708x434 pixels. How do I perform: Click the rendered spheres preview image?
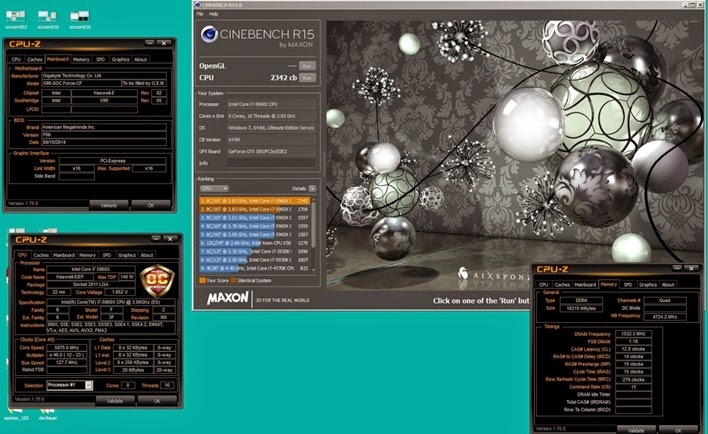point(515,154)
